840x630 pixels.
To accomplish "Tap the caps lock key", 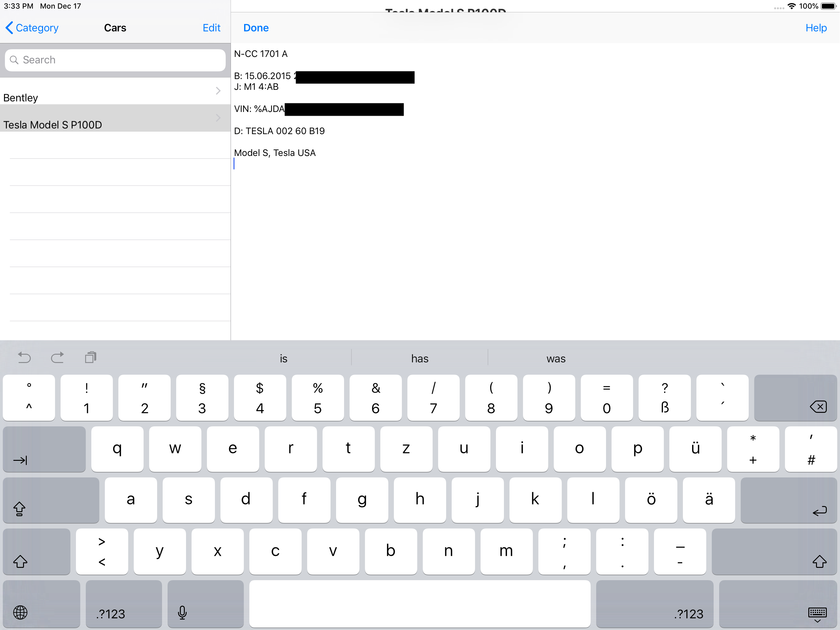I will [51, 500].
